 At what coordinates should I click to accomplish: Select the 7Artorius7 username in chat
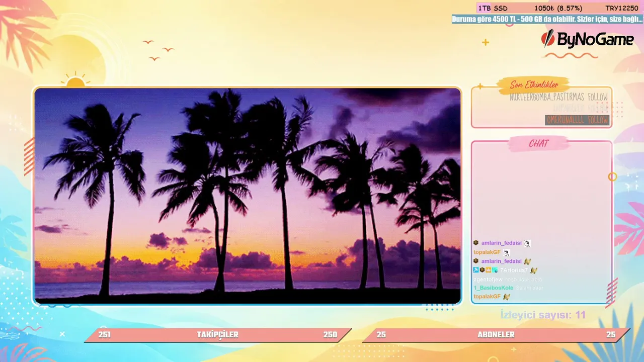click(x=514, y=270)
